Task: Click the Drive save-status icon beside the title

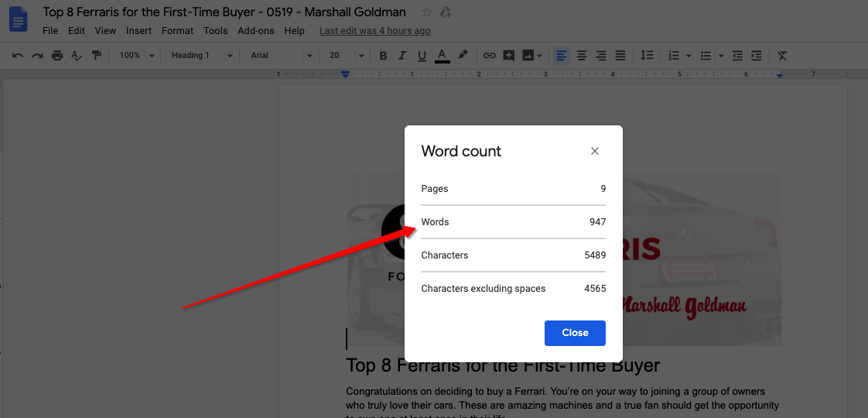Action: click(x=445, y=12)
